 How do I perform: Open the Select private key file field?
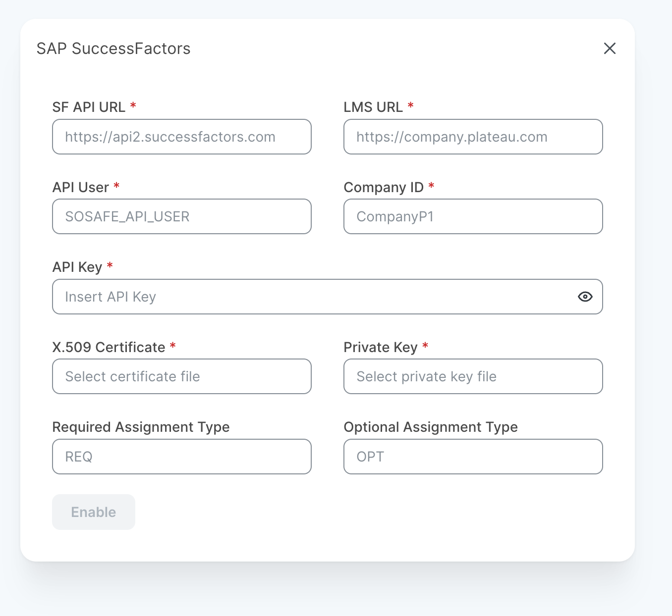click(473, 376)
